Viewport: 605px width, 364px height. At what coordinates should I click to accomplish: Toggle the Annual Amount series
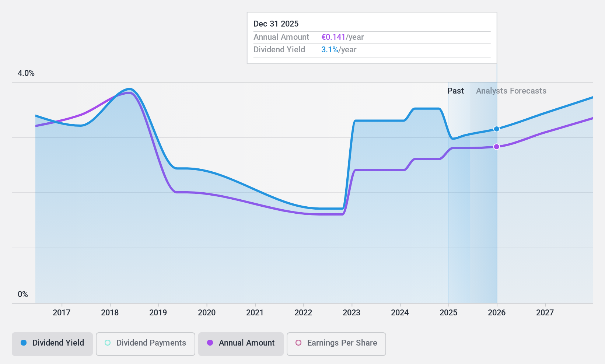tap(241, 344)
